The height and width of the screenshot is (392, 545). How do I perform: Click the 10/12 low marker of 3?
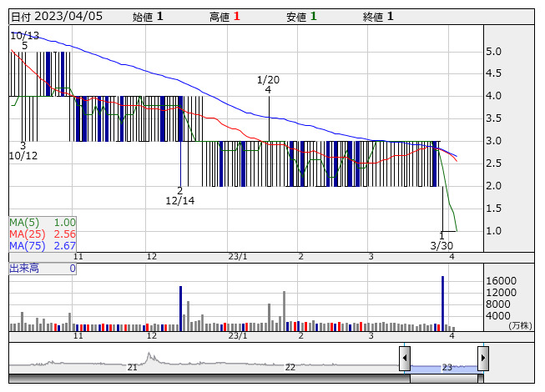point(23,150)
